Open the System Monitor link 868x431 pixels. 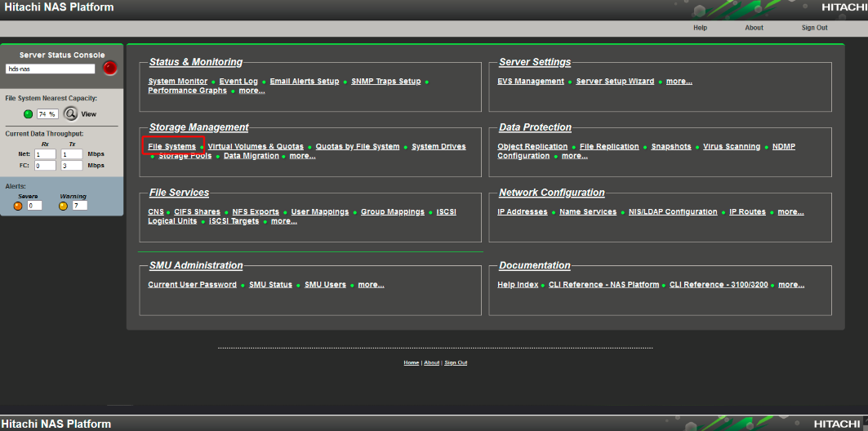[x=178, y=82]
